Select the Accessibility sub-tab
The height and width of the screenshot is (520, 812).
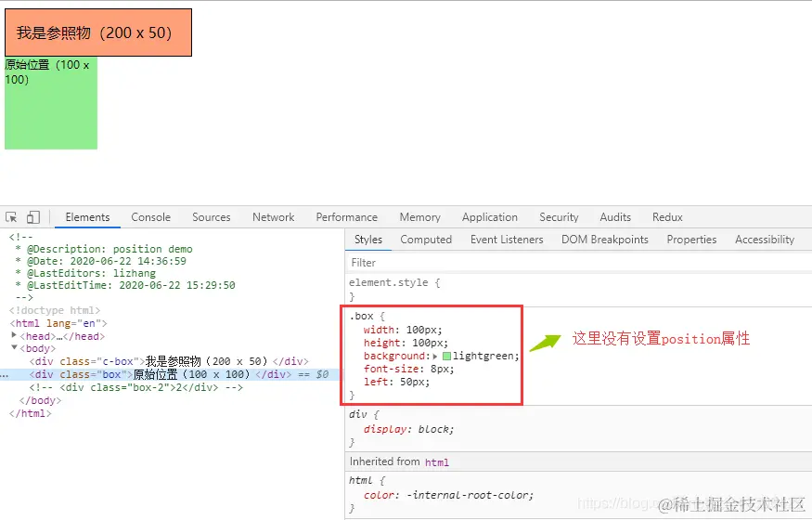click(x=765, y=240)
